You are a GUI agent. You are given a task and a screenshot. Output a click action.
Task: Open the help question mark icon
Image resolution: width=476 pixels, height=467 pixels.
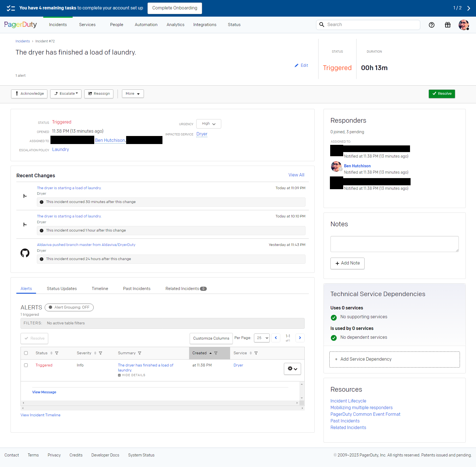tap(431, 25)
